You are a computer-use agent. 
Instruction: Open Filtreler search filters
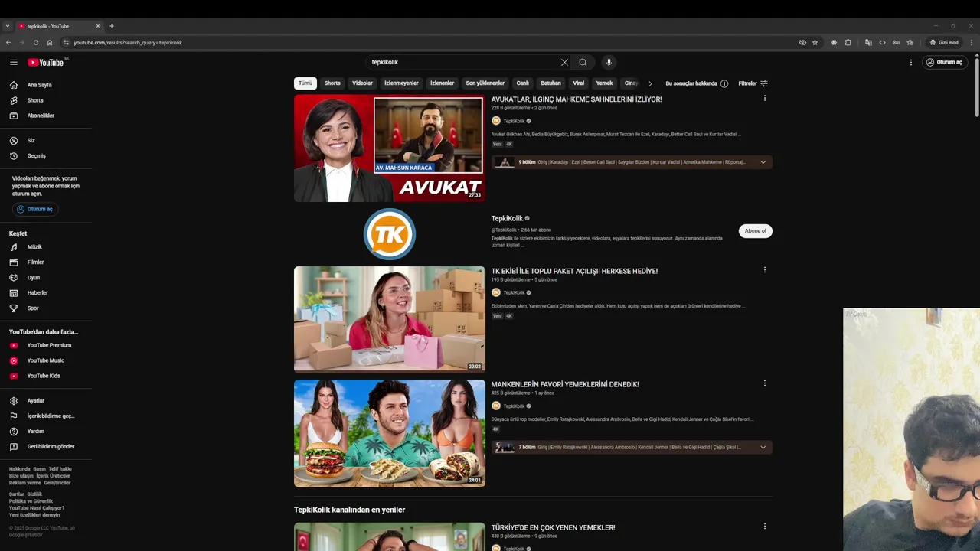point(753,83)
